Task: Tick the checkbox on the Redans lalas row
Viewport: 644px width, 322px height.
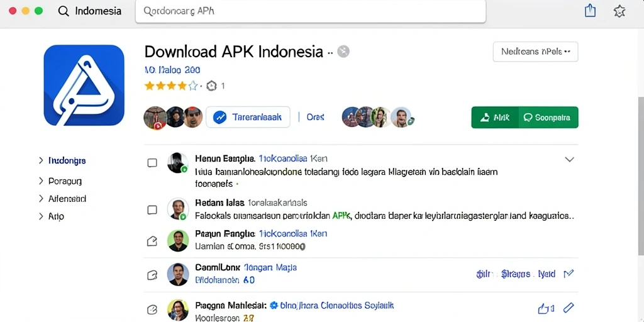Action: point(152,210)
